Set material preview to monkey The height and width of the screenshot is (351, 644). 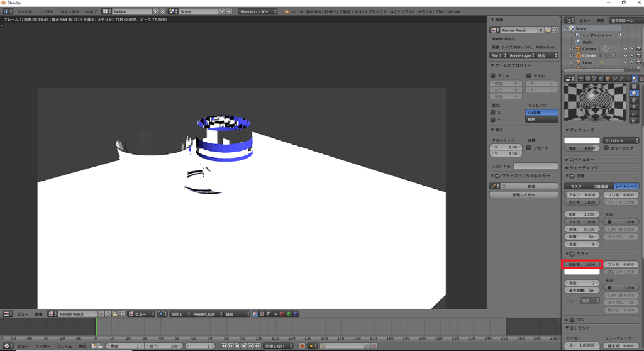pyautogui.click(x=634, y=106)
